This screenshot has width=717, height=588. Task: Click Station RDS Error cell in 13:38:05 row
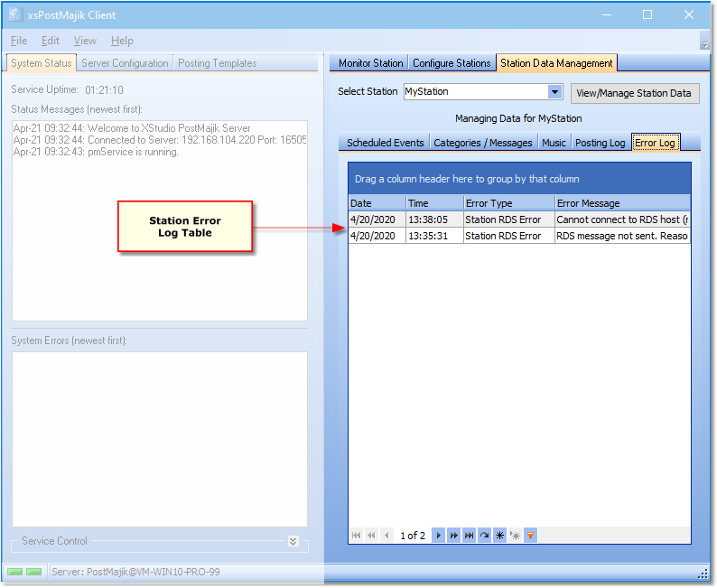point(509,219)
